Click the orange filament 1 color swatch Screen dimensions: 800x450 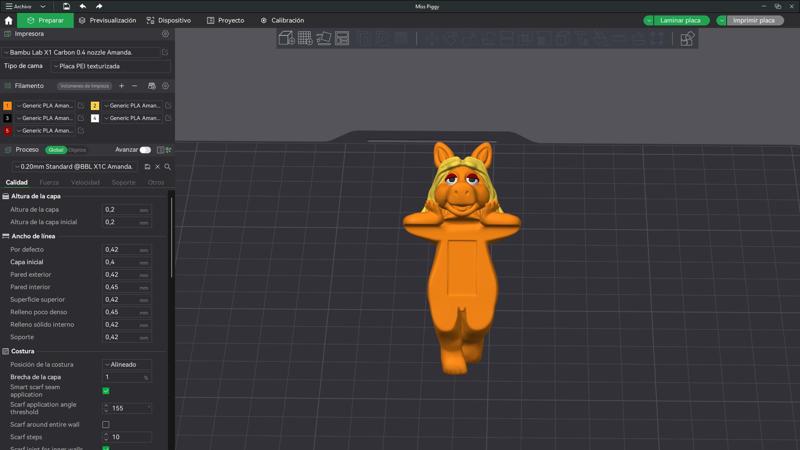pos(7,106)
